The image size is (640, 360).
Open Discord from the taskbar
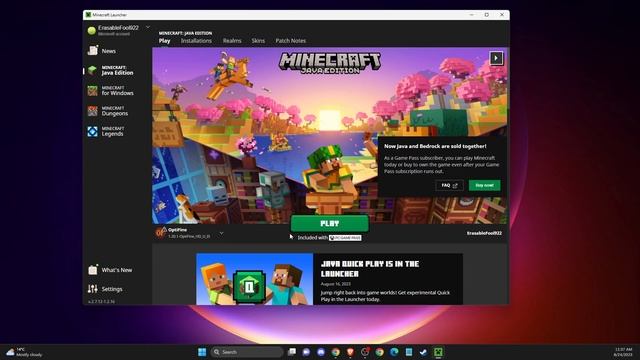(x=321, y=352)
